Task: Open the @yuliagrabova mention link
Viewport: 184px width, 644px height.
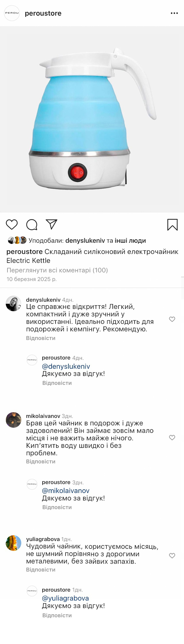Action: pos(65,598)
